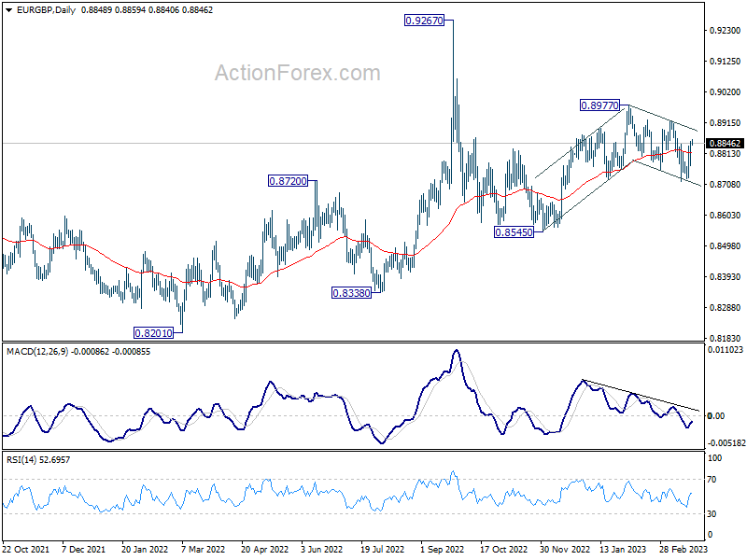The width and height of the screenshot is (747, 560).
Task: Click the 0.92300 price axis value
Action: 726,31
